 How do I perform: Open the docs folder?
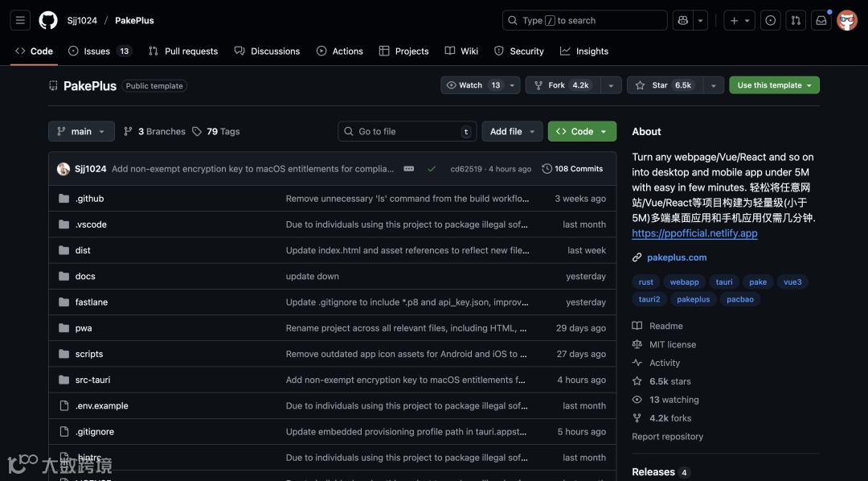point(85,276)
